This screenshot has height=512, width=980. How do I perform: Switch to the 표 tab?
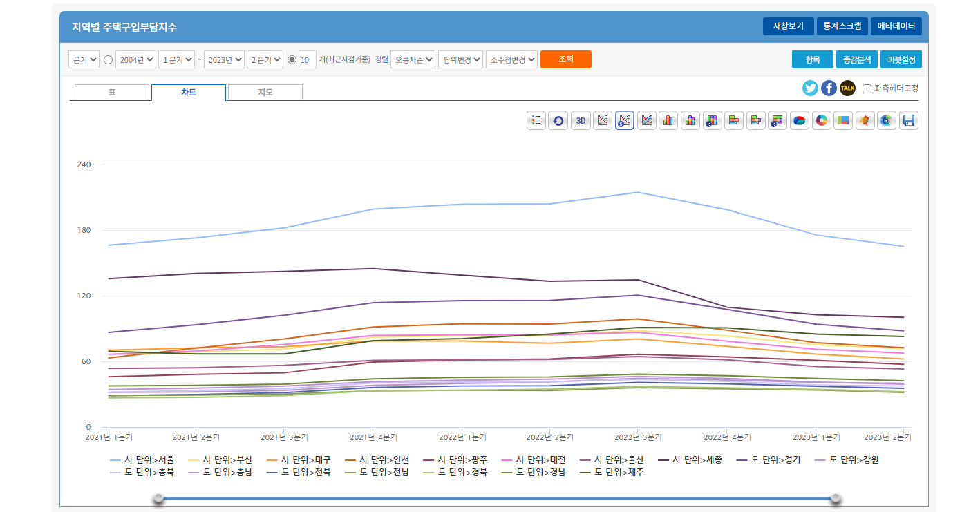point(112,93)
